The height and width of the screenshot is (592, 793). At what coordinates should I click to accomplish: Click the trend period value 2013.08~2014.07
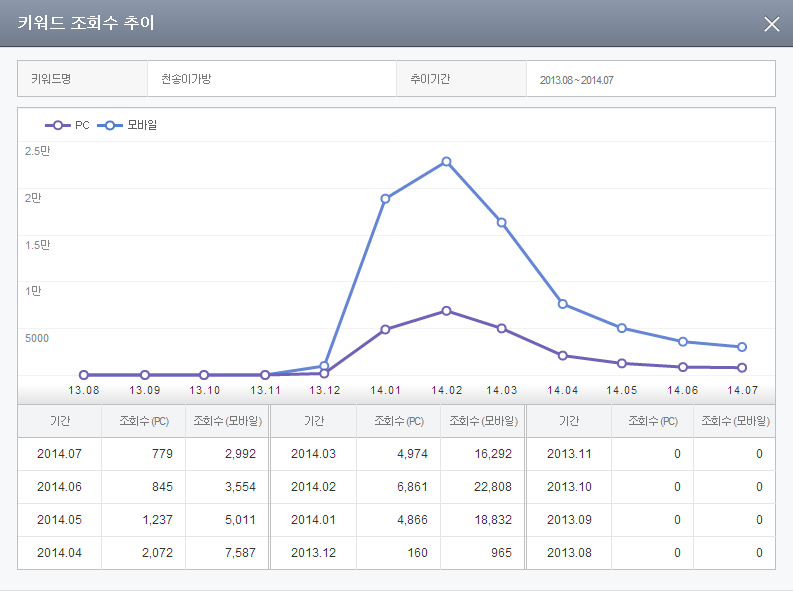pyautogui.click(x=576, y=79)
